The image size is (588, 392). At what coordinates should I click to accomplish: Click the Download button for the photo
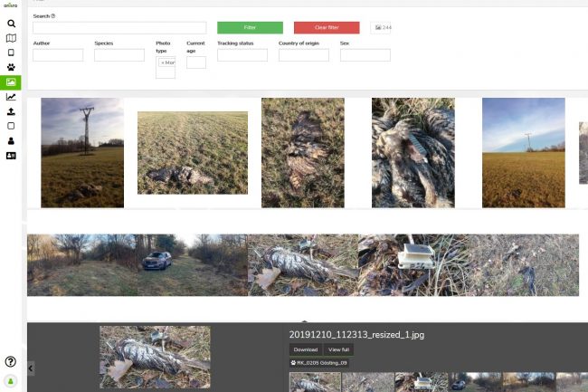point(306,349)
